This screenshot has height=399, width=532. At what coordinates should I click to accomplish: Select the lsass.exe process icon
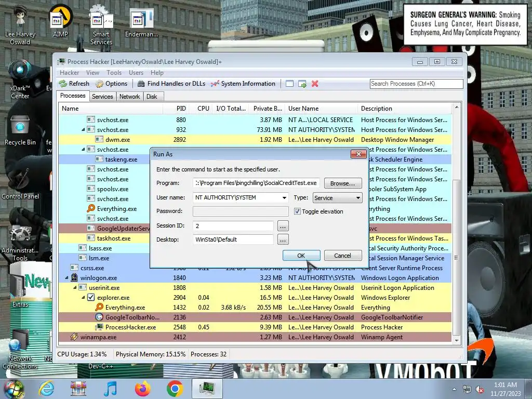pyautogui.click(x=83, y=248)
